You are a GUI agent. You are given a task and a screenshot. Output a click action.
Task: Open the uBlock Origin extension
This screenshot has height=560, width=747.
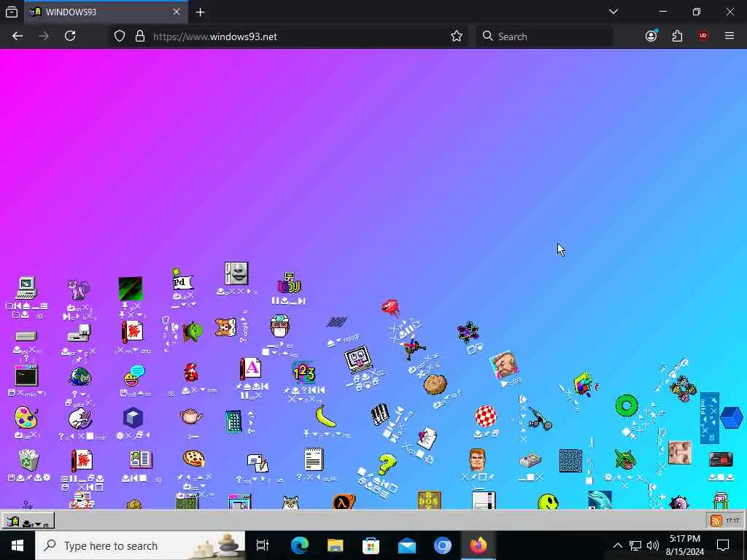[703, 36]
